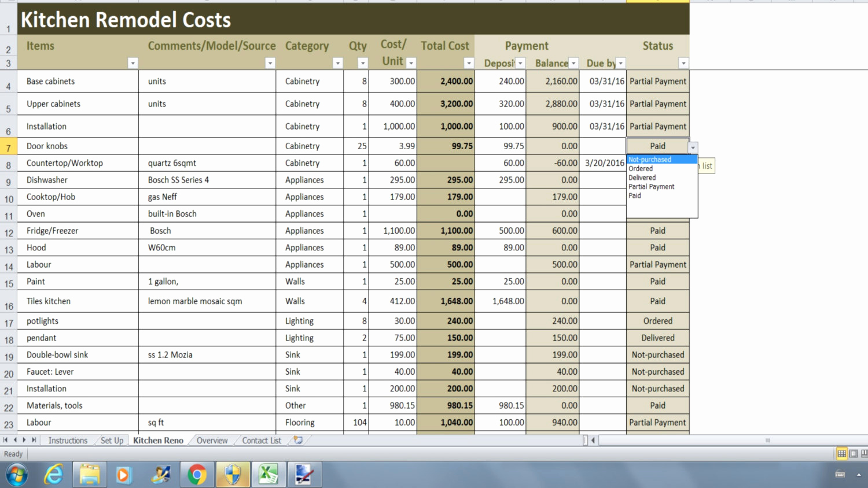This screenshot has width=868, height=488.
Task: Open the screen recorder taskbar icon
Action: pos(304,475)
